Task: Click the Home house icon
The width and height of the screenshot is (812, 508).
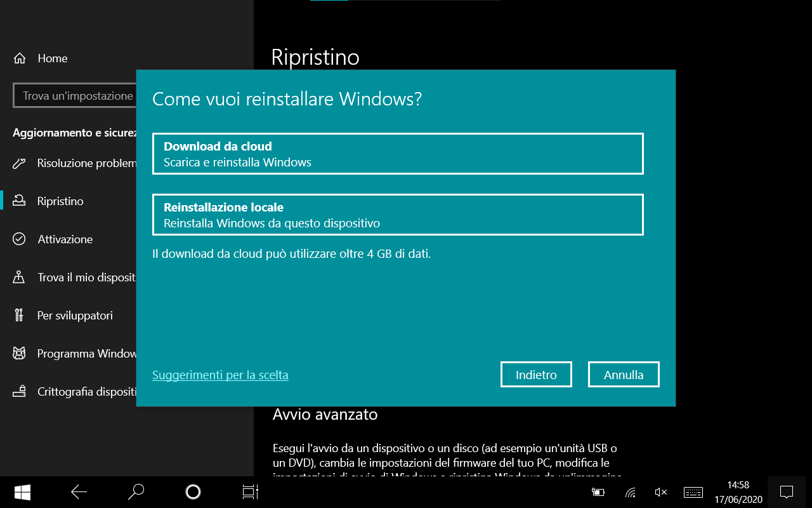Action: click(20, 58)
